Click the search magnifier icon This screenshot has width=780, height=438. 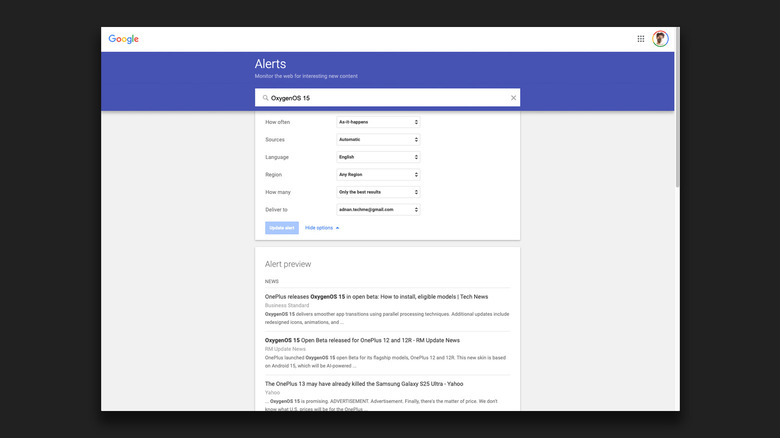pos(265,98)
